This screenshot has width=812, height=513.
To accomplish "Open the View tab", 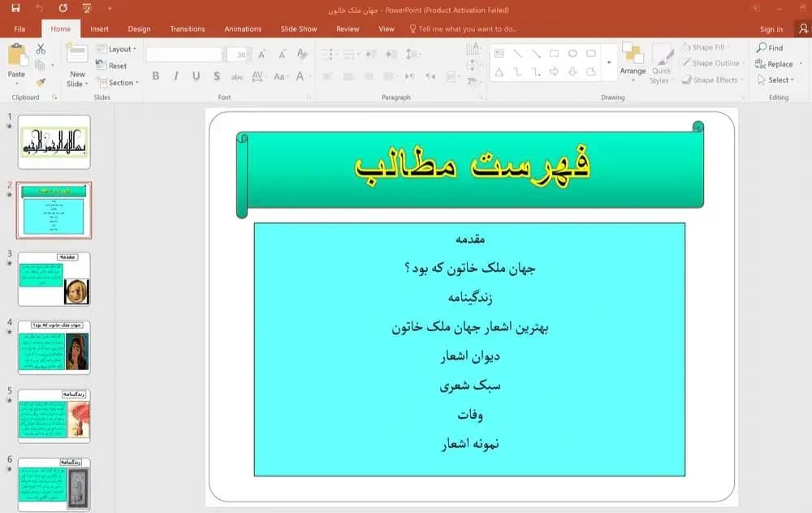I will pos(387,29).
